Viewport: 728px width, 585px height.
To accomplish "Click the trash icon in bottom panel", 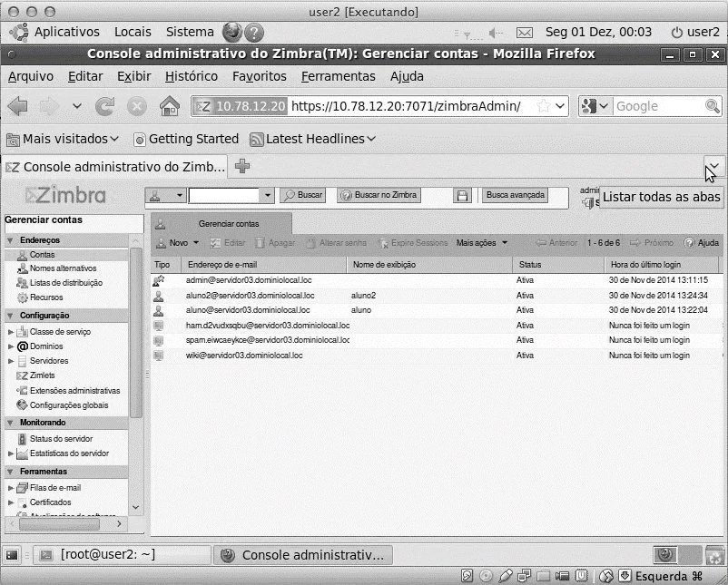I will tap(714, 555).
